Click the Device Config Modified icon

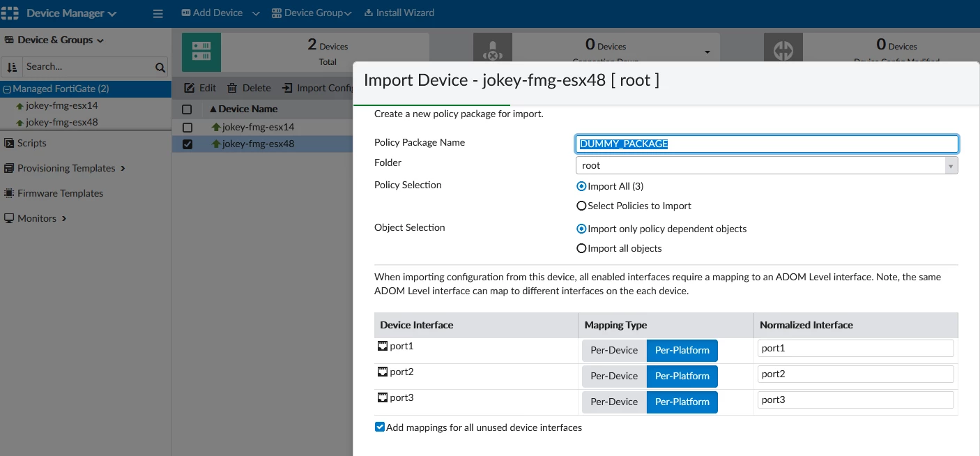(x=783, y=52)
